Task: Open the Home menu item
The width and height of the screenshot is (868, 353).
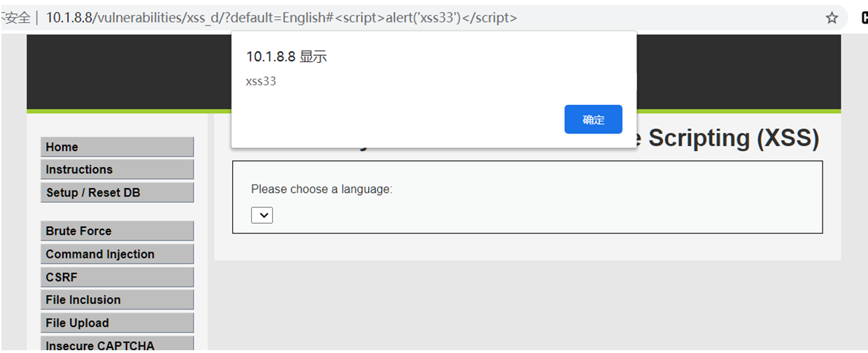Action: [117, 147]
